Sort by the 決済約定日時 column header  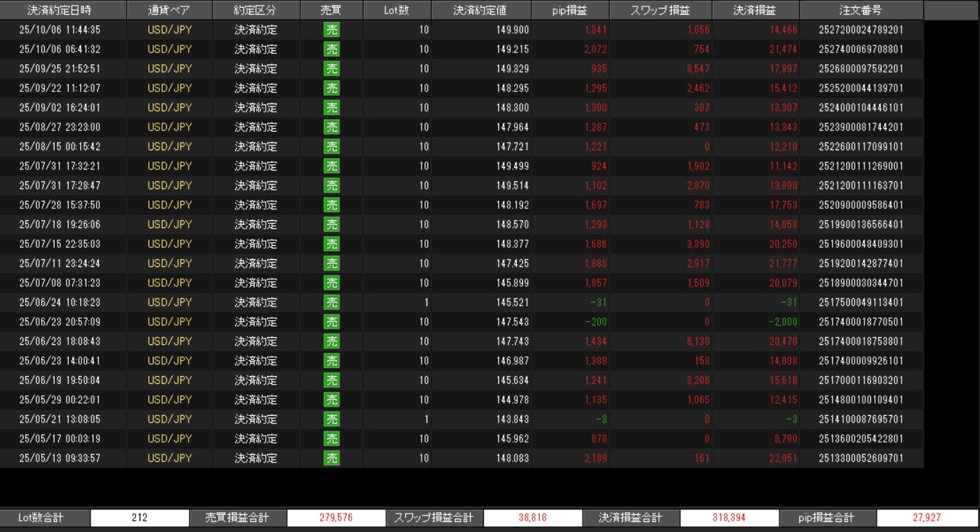click(x=63, y=11)
